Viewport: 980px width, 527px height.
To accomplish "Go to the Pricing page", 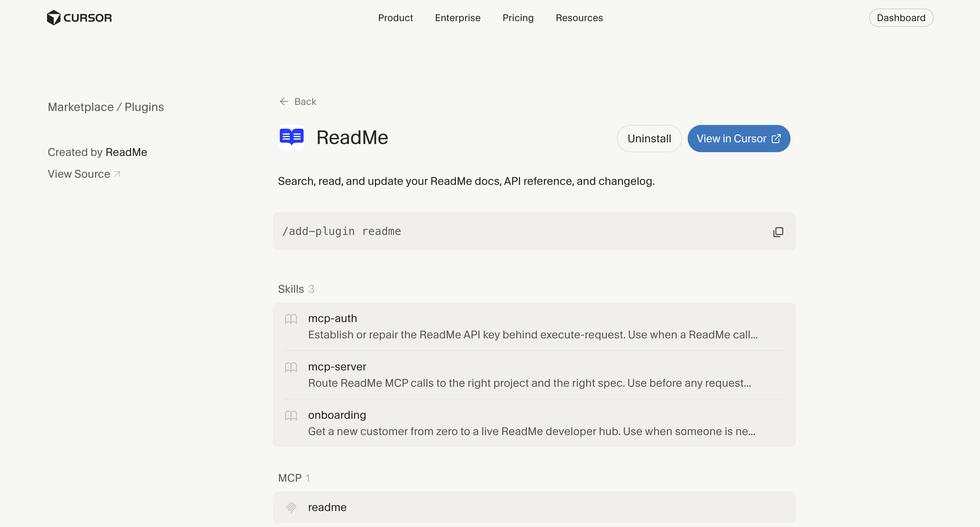I will 518,18.
